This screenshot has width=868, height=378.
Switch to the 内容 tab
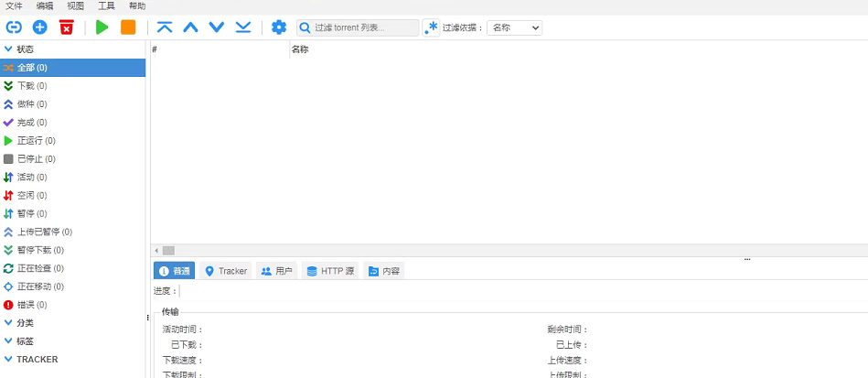click(x=384, y=271)
